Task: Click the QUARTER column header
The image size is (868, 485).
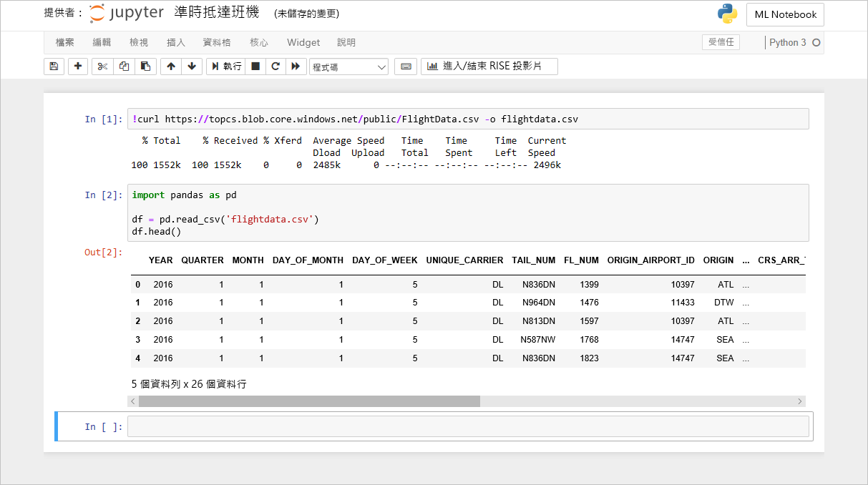Action: tap(203, 260)
